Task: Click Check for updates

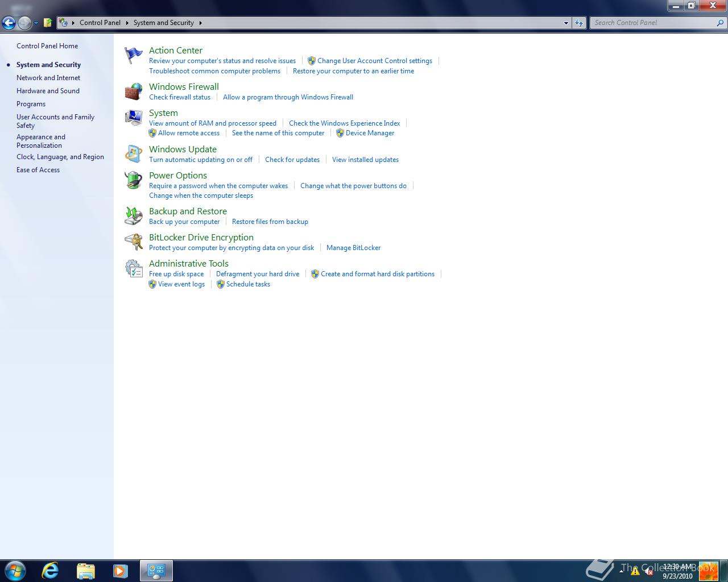Action: [292, 160]
